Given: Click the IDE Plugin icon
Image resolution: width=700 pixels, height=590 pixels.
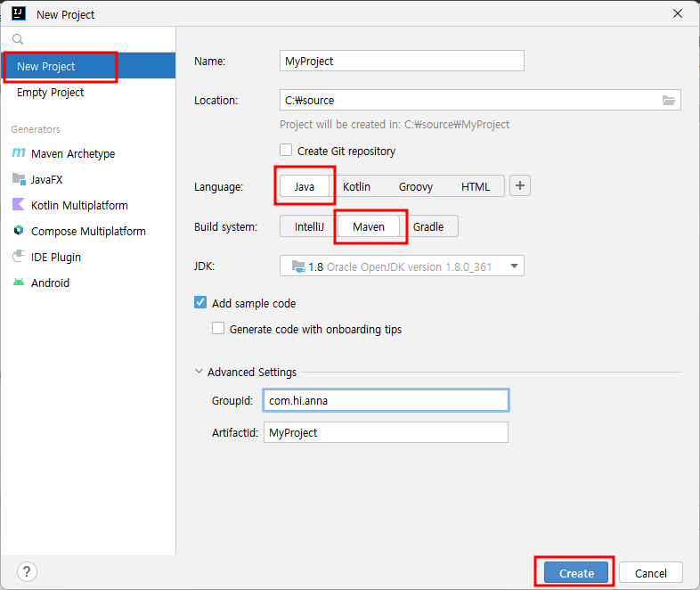Looking at the screenshot, I should (x=19, y=257).
